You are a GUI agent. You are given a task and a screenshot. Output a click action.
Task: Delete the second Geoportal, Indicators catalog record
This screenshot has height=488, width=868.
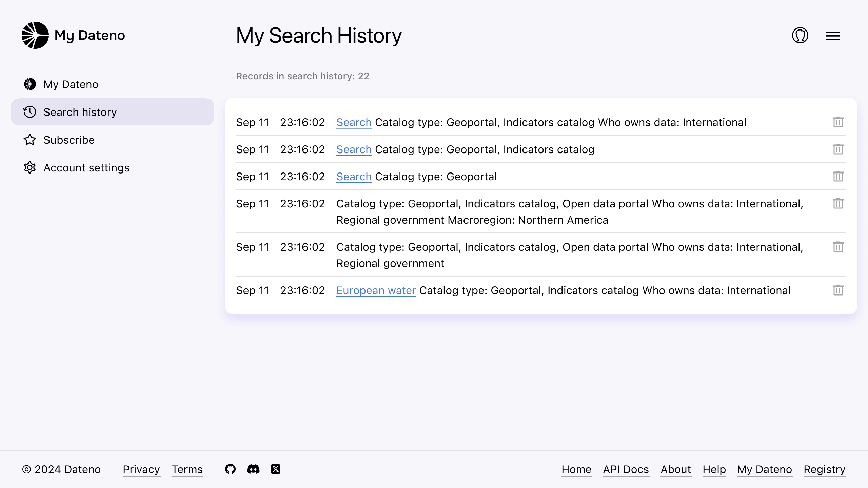coord(838,149)
